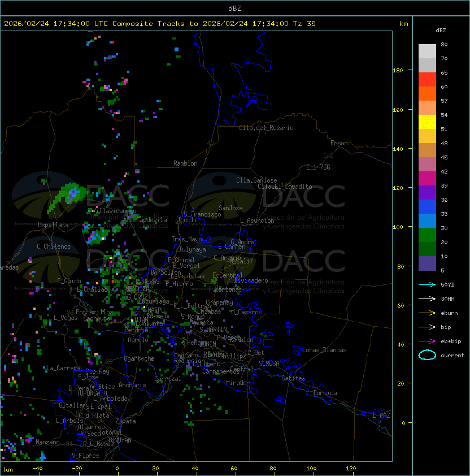Click the Capdevila map label

pyautogui.click(x=151, y=220)
